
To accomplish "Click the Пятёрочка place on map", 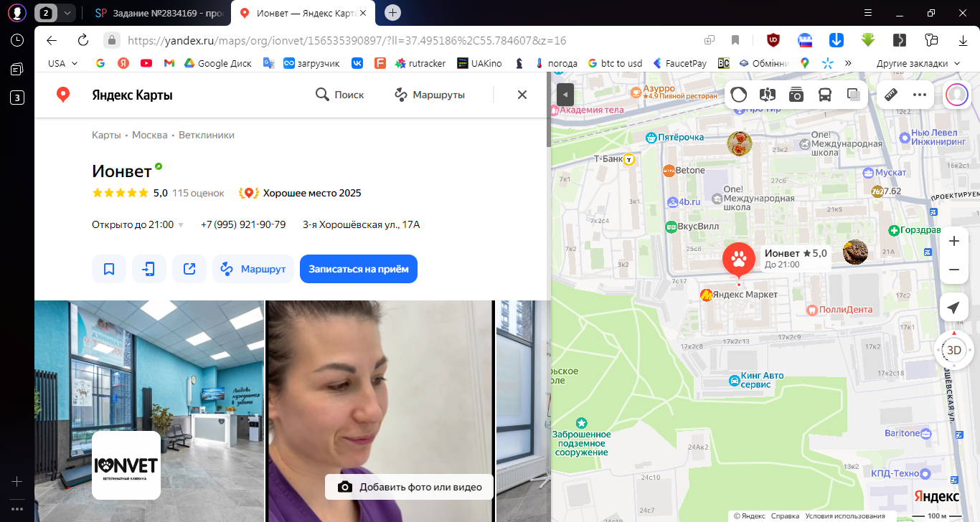I will (x=675, y=137).
